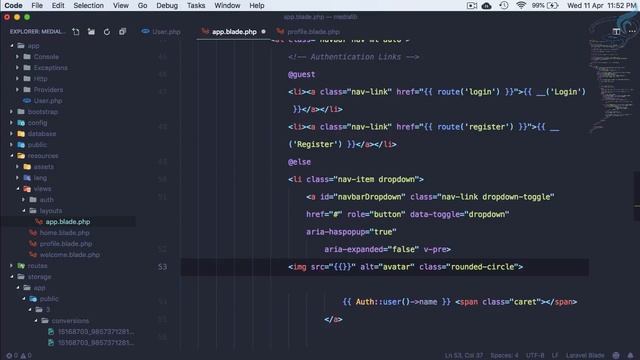The width and height of the screenshot is (640, 360).
Task: Collapse the storage folder
Action: [11, 277]
